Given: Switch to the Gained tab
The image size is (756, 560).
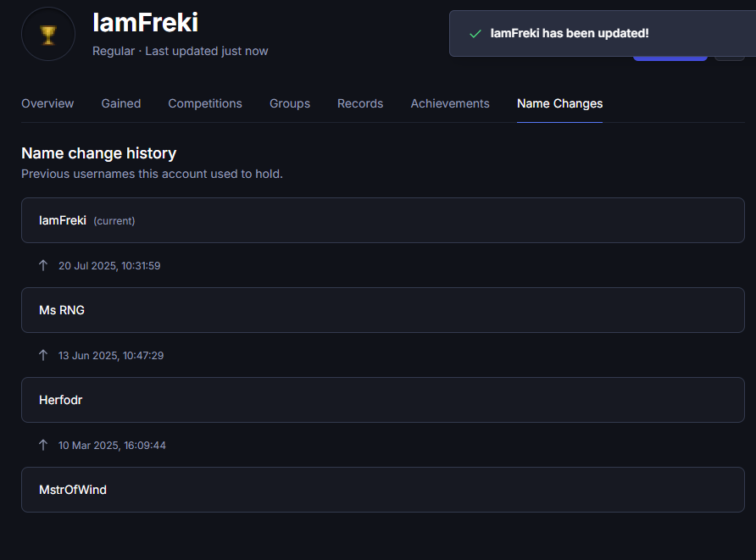Looking at the screenshot, I should click(121, 103).
